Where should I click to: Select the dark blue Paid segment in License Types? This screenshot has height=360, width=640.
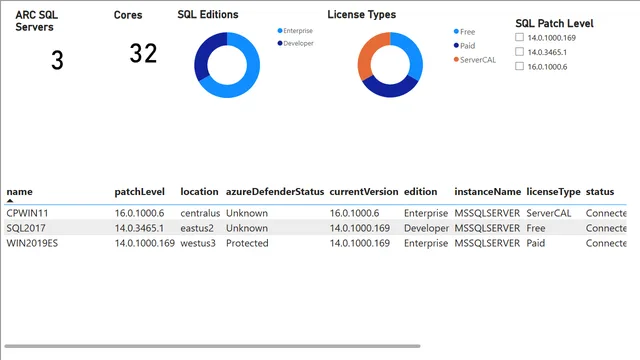coord(390,90)
